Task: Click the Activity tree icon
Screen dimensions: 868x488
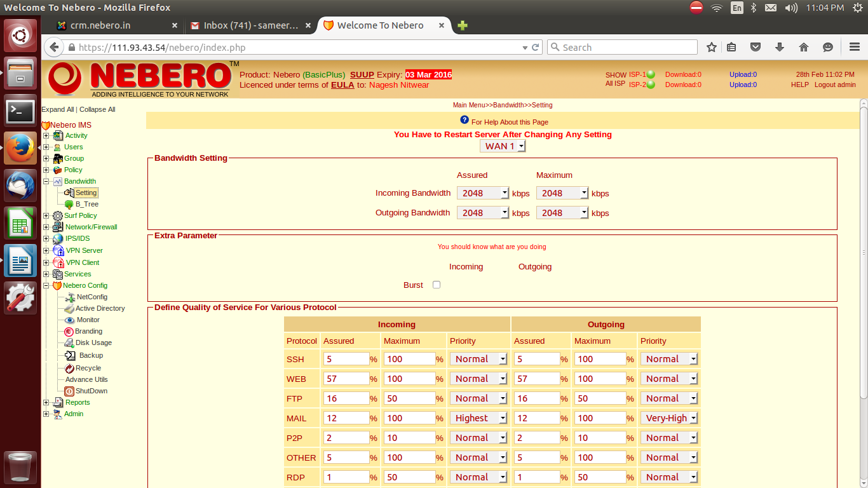Action: pyautogui.click(x=58, y=135)
